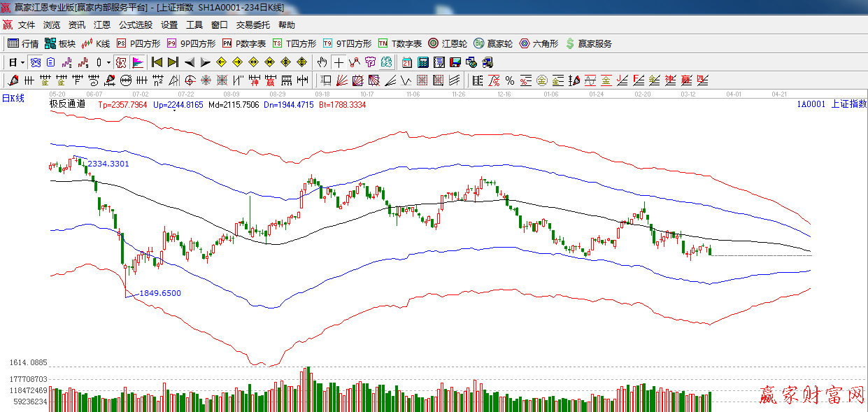Screen dimensions: 868x412
Task: Expand the 日 period dropdown arrow
Action: tap(22, 62)
